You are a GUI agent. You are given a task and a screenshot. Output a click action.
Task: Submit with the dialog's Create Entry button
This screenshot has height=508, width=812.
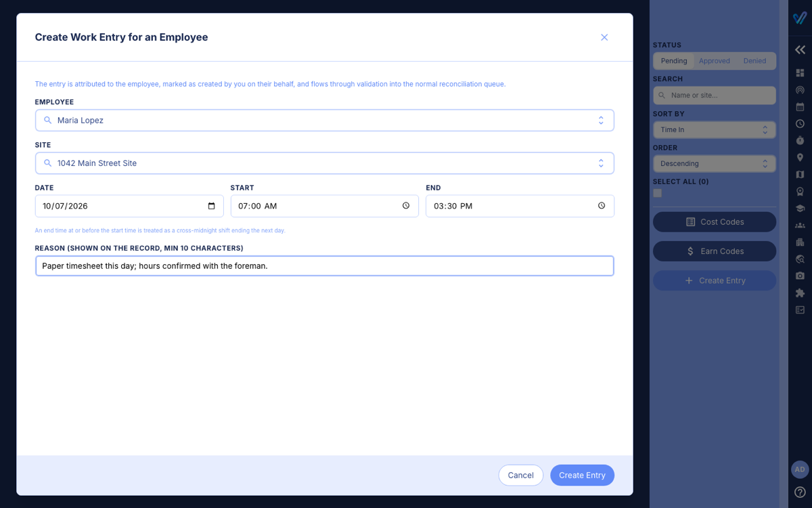[582, 475]
